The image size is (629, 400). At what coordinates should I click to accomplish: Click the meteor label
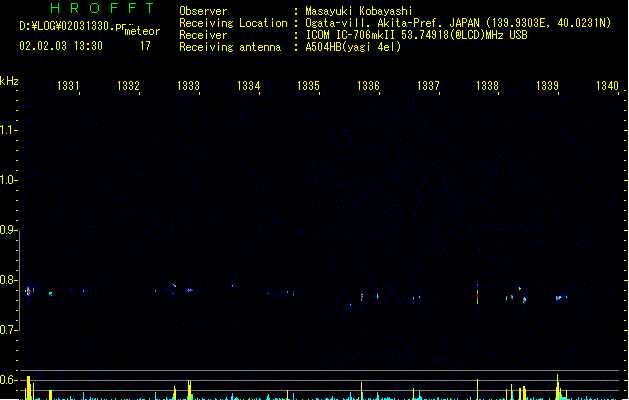pyautogui.click(x=142, y=31)
